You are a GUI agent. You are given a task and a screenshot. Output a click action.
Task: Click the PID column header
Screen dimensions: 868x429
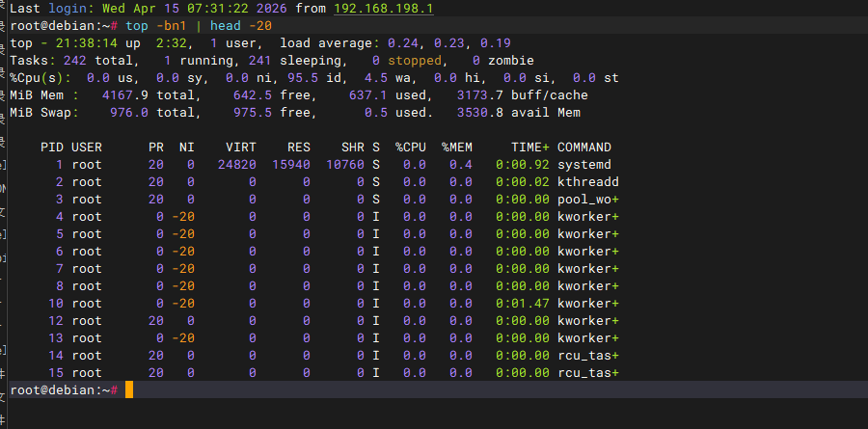tap(51, 147)
